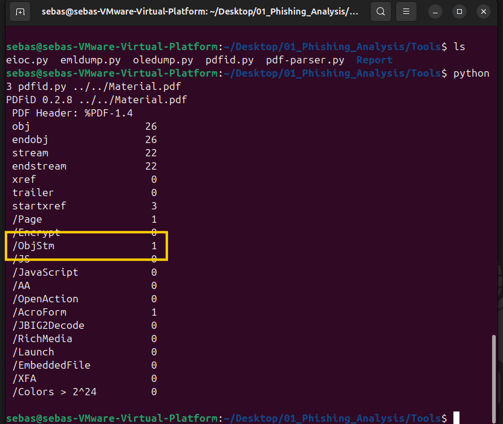Click the '/ObjStm' row
Viewport: 503px width, 424px height.
pyautogui.click(x=84, y=246)
